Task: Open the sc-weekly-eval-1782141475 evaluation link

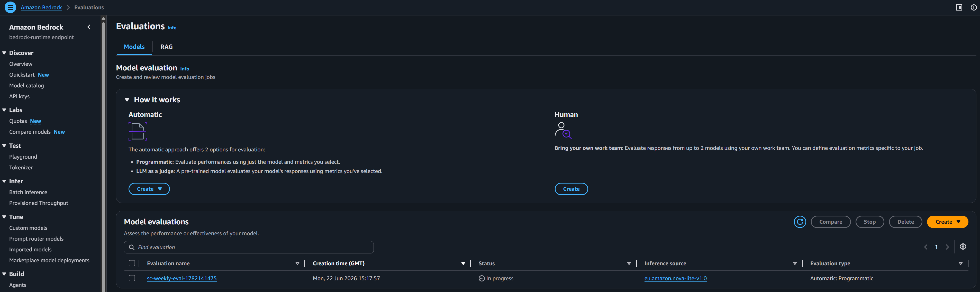Action: click(x=182, y=278)
